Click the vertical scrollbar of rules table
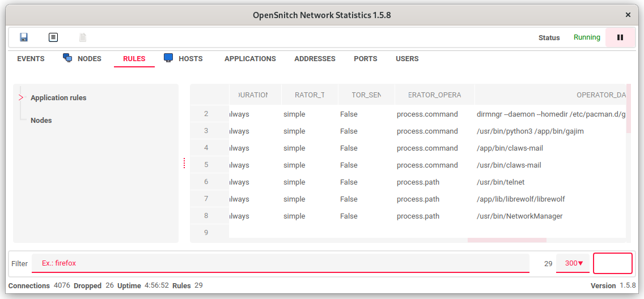644x299 pixels. [628, 108]
